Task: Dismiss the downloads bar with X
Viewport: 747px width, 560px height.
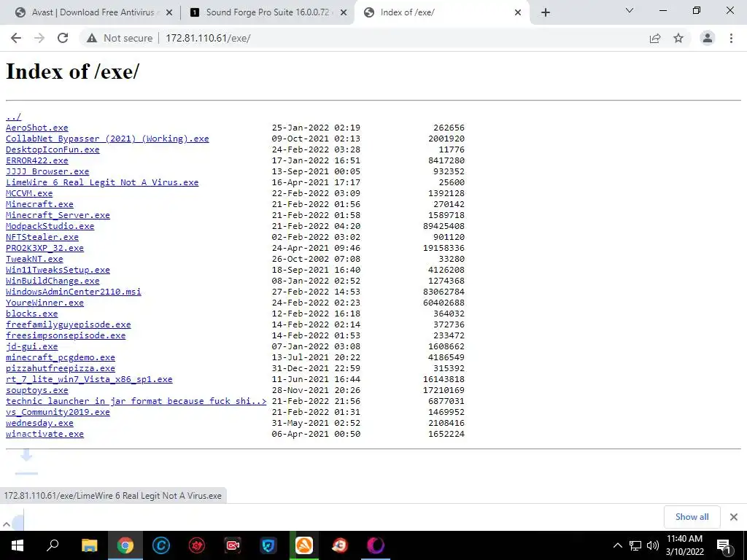Action: point(734,517)
